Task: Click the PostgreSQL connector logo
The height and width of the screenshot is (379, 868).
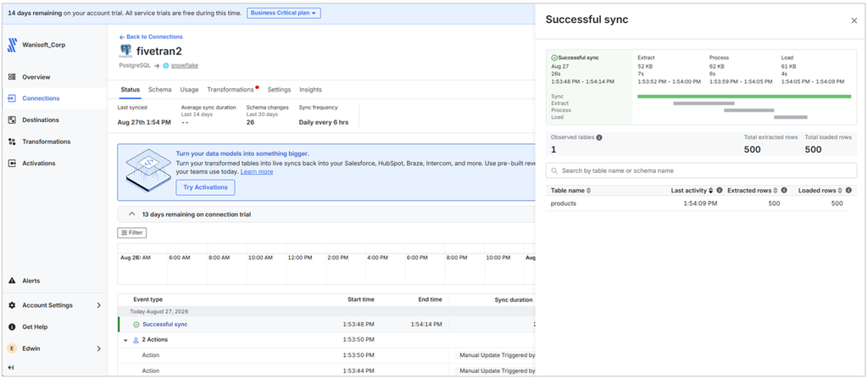Action: coord(125,52)
